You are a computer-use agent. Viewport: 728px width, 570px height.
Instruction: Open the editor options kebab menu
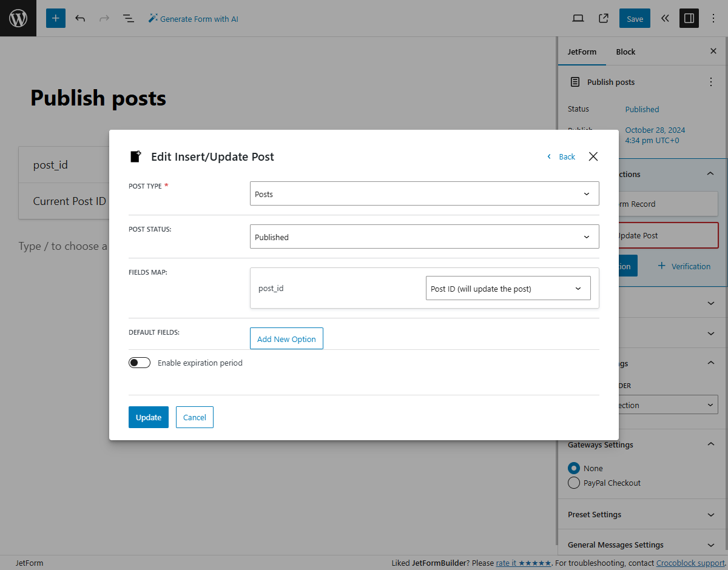713,18
